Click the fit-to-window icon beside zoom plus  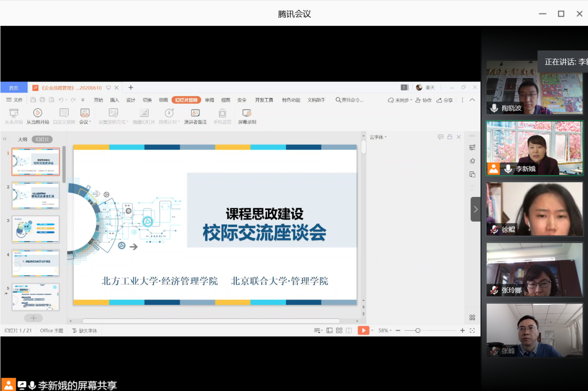pos(472,331)
